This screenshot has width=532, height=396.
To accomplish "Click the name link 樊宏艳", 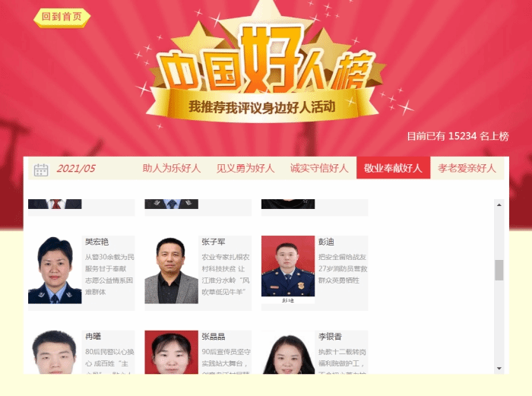I will pyautogui.click(x=97, y=242).
